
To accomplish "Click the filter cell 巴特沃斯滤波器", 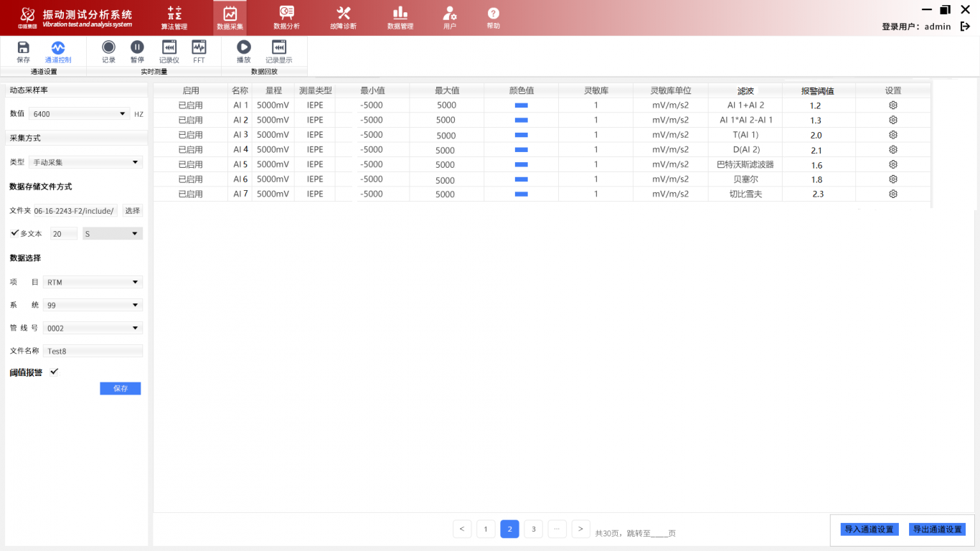I will 745,164.
